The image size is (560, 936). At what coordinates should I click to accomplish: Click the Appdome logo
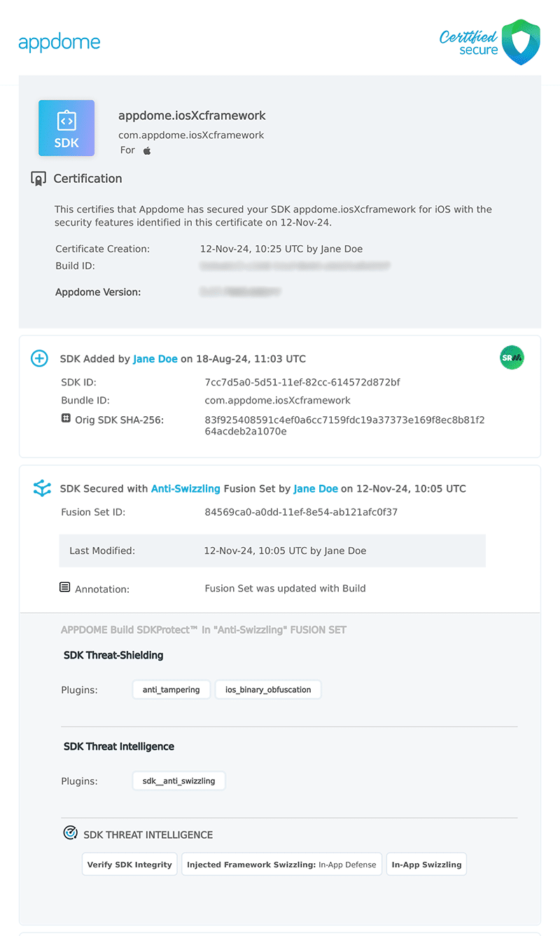(59, 42)
